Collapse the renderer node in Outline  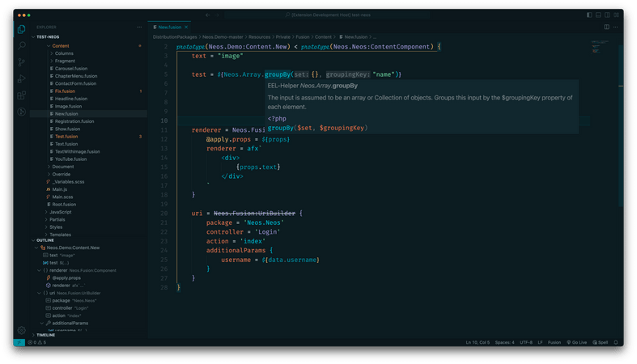coord(38,270)
